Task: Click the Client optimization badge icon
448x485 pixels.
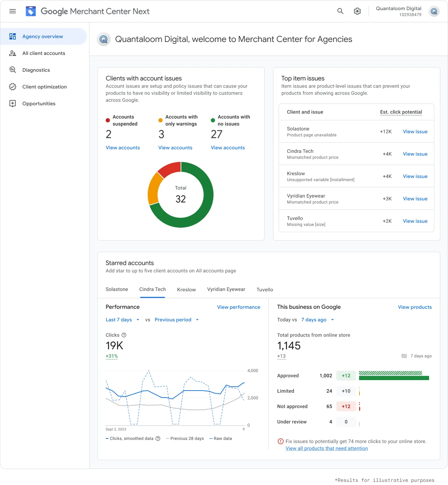Action: coord(13,87)
